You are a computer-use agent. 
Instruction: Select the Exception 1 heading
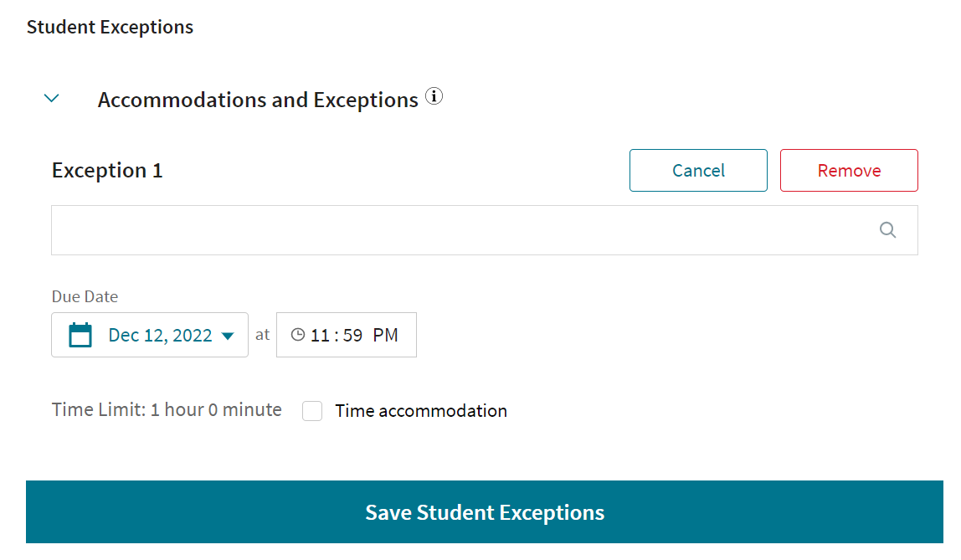tap(106, 170)
